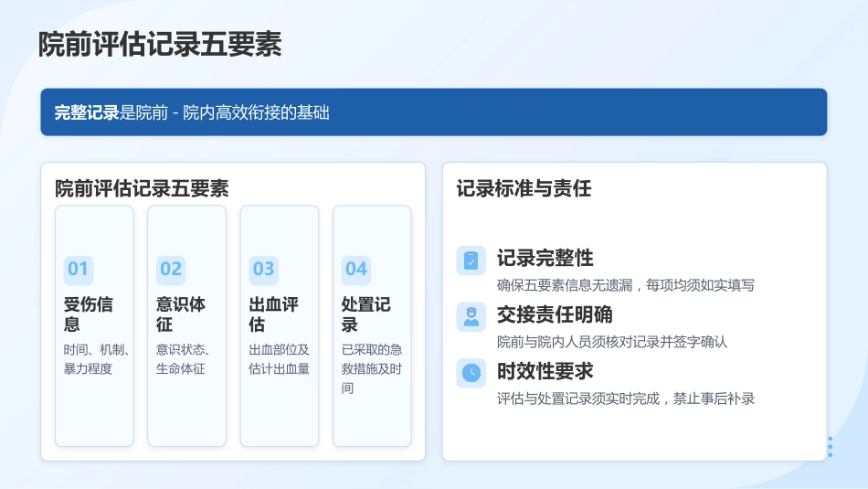Click the left card heading 院前评估记录五要素
Viewport: 868px width, 489px height.
click(142, 188)
